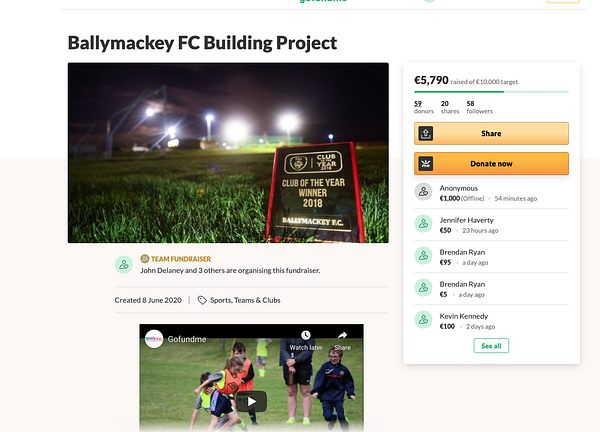Click the Gofundme video title text
Screen dimensions: 600x432
pyautogui.click(x=187, y=339)
